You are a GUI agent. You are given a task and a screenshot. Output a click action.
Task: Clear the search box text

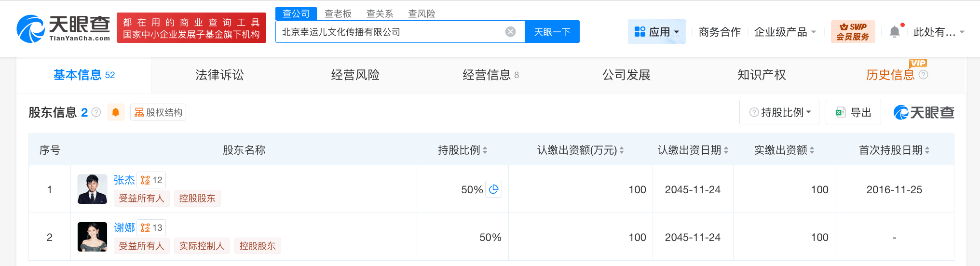(510, 32)
